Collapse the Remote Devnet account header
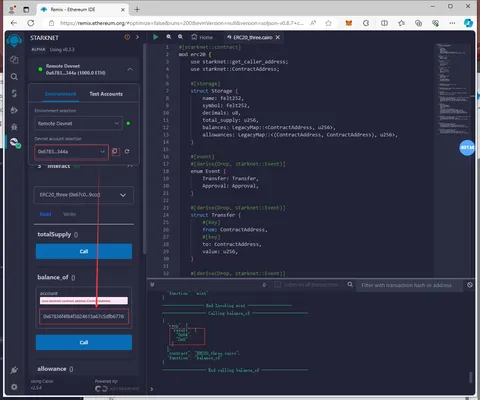This screenshot has height=400, width=480. (130, 69)
